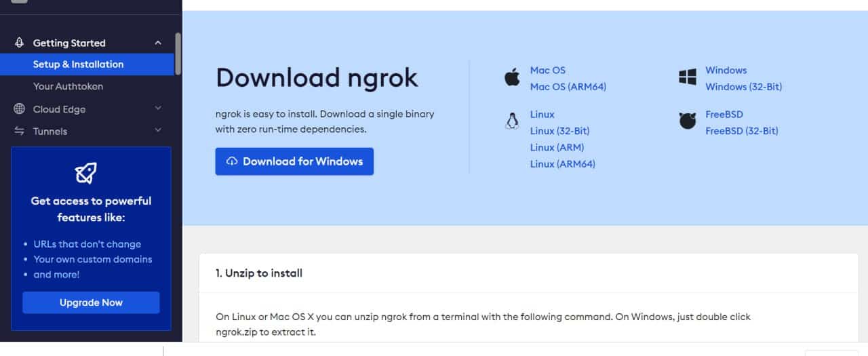Click the Windows logo icon
868x356 pixels.
coord(688,77)
